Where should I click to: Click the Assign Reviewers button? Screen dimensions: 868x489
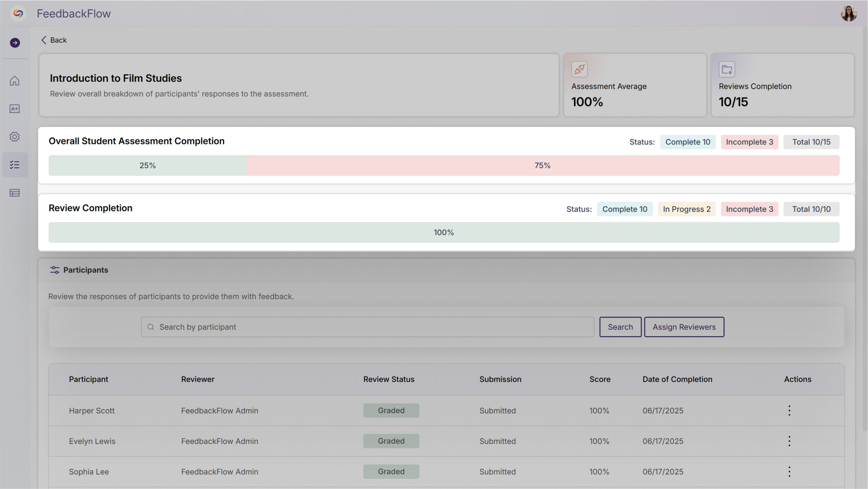[684, 327]
